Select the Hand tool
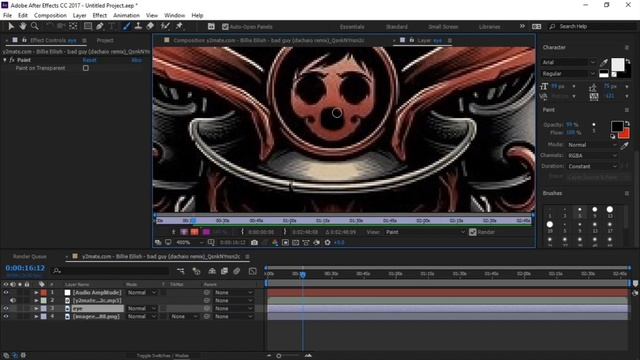Image resolution: width=640 pixels, height=360 pixels. (x=22, y=27)
